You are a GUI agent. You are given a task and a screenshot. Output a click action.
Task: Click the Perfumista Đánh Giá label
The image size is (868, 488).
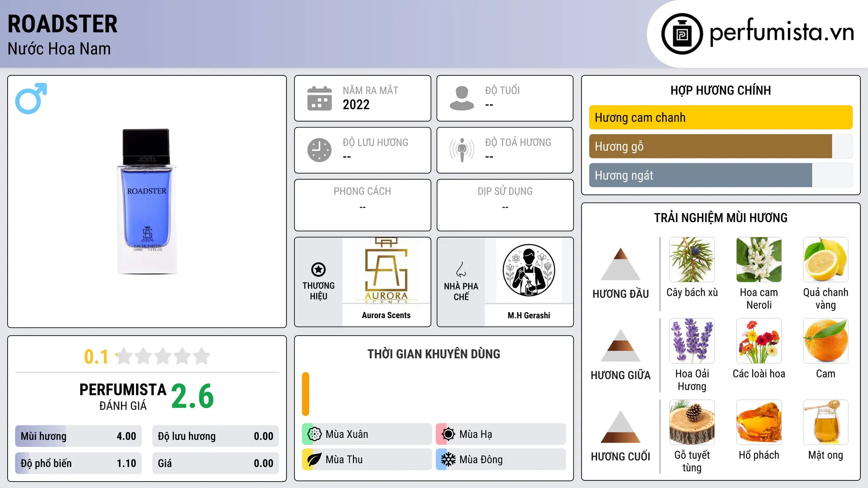(123, 396)
